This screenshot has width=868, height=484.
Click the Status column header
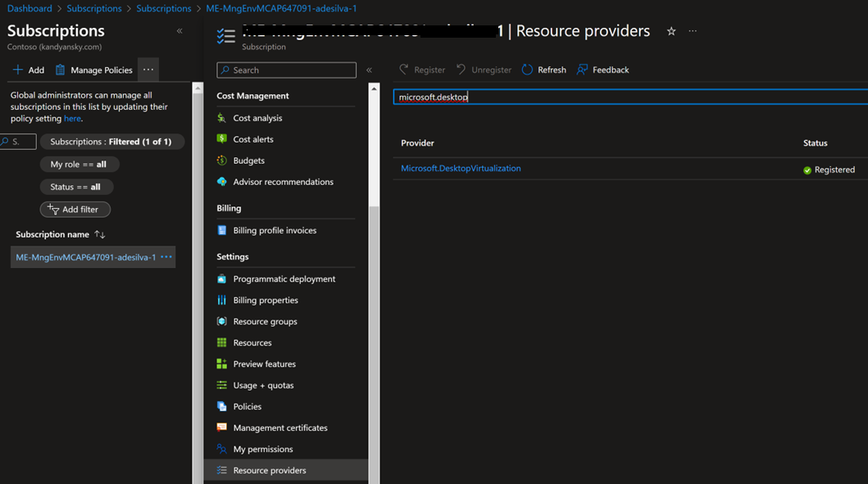point(815,142)
